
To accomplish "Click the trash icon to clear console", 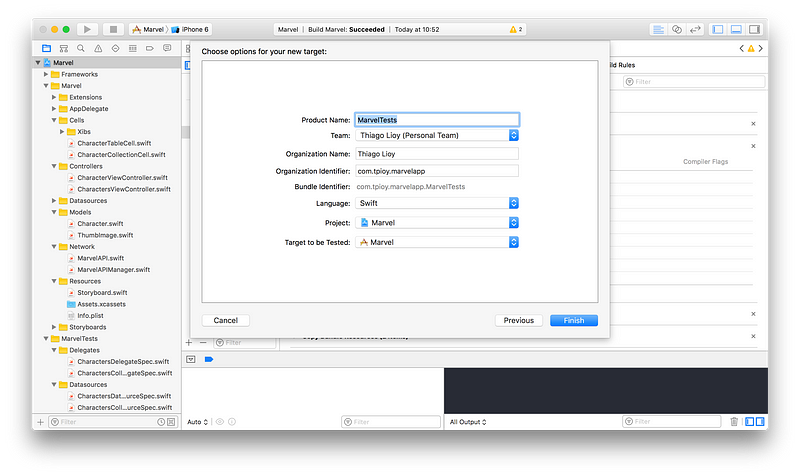I will tap(734, 421).
